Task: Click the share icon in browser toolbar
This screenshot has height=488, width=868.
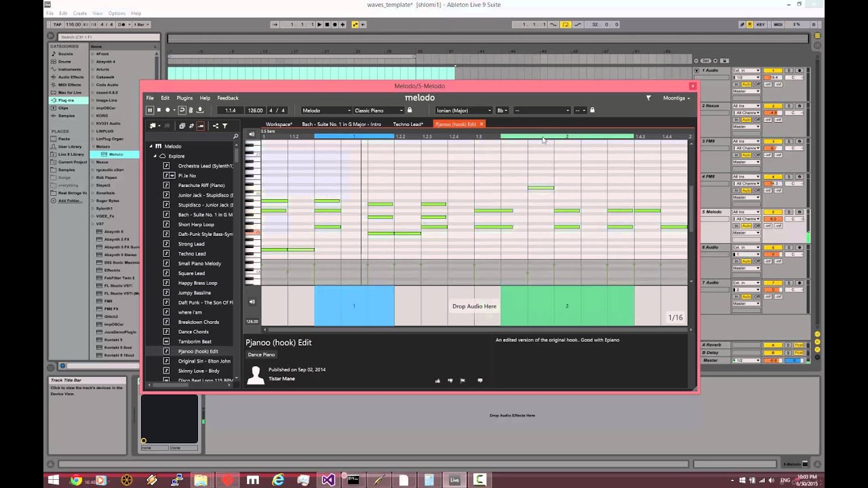Action: click(x=216, y=125)
